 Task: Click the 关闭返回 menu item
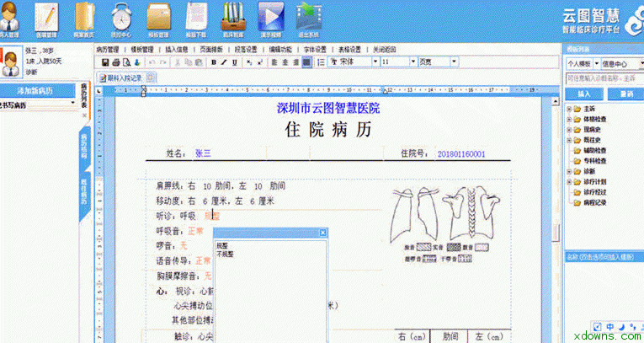[x=385, y=50]
